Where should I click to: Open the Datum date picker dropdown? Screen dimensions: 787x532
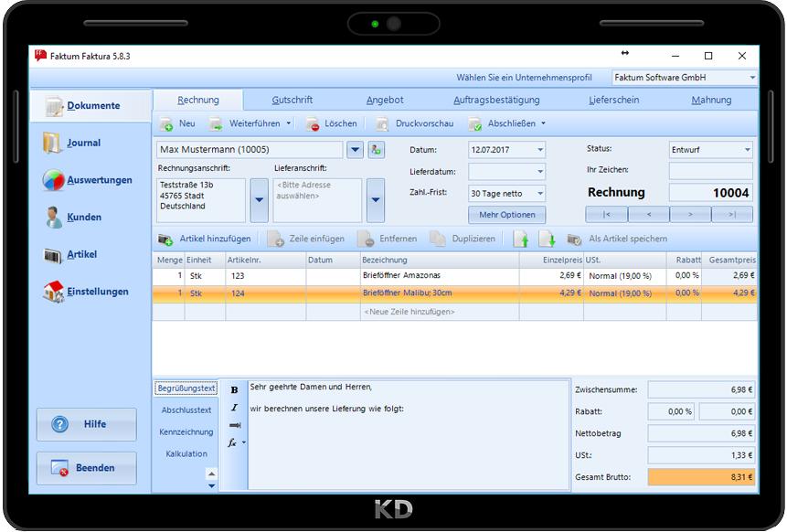[x=540, y=150]
